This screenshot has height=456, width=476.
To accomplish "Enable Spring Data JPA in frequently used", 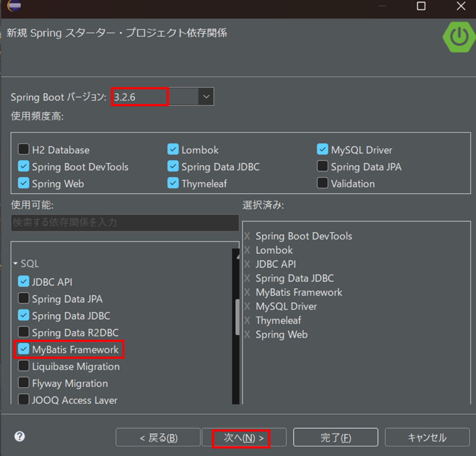I will pos(323,166).
